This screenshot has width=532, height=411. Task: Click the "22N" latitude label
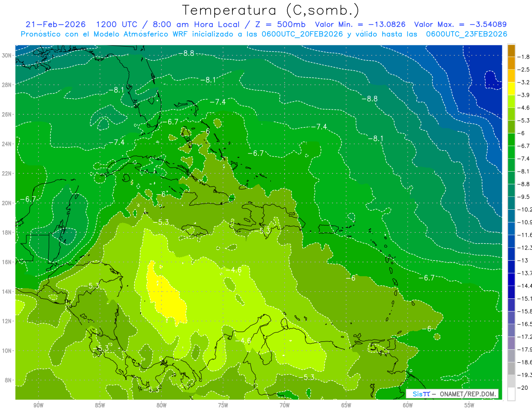tap(8, 173)
